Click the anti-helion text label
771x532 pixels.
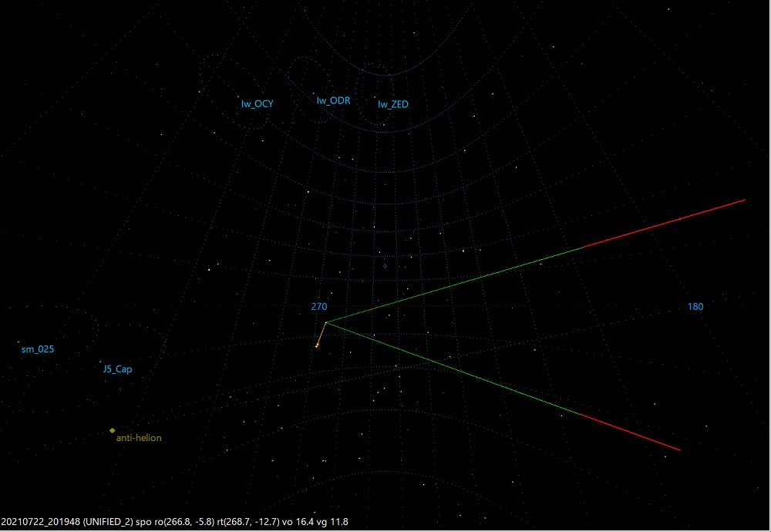coord(139,438)
